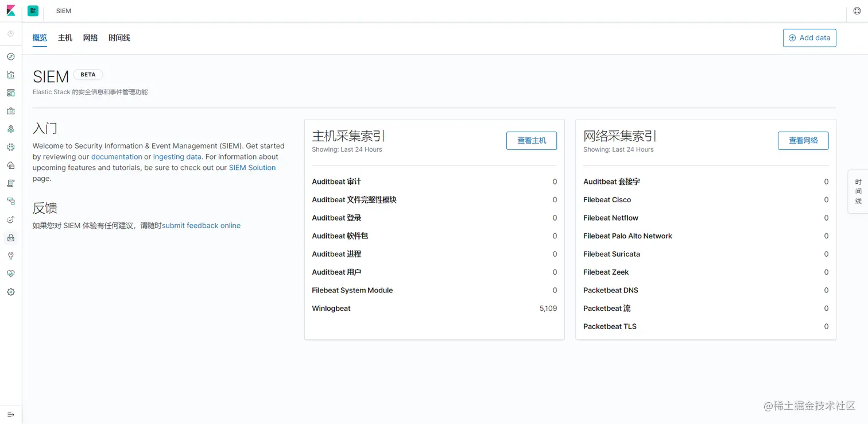The image size is (868, 424).
Task: Open the 时间线 flyout tab on the right edge
Action: pyautogui.click(x=858, y=192)
